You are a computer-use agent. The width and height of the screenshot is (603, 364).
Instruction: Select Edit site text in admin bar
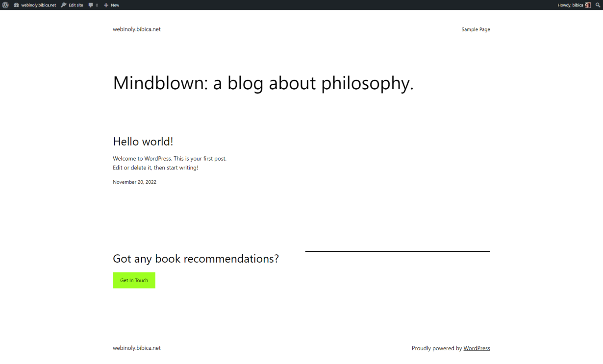[x=75, y=5]
